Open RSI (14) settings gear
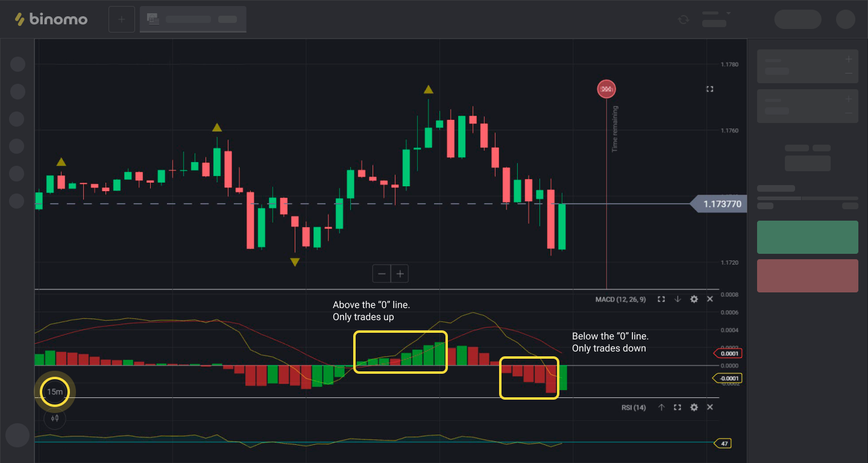 pyautogui.click(x=694, y=408)
